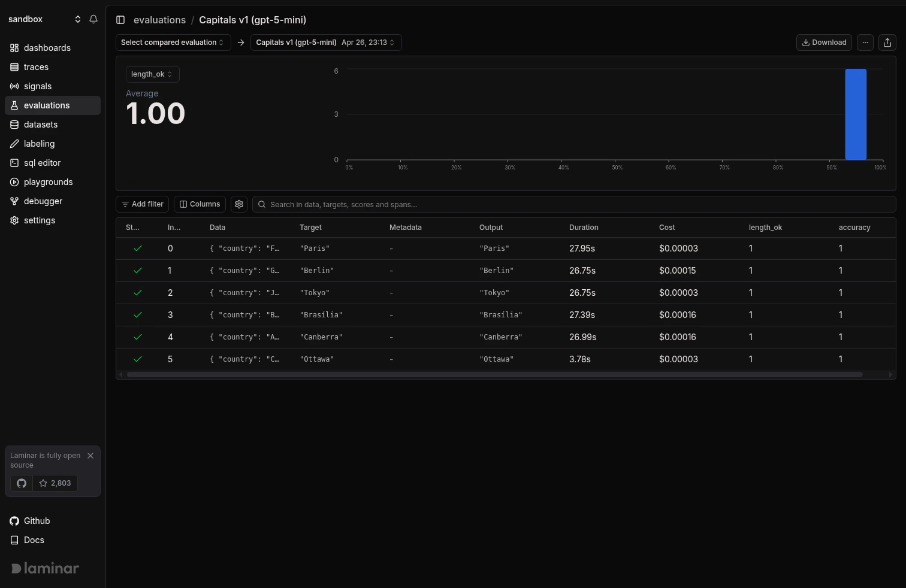Click the accuracy column header

click(854, 228)
